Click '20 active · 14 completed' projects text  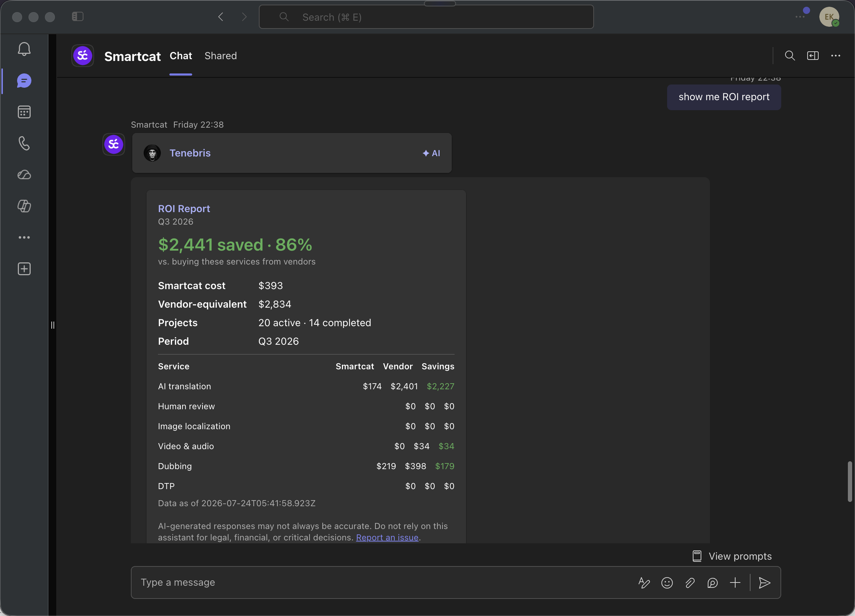click(315, 323)
